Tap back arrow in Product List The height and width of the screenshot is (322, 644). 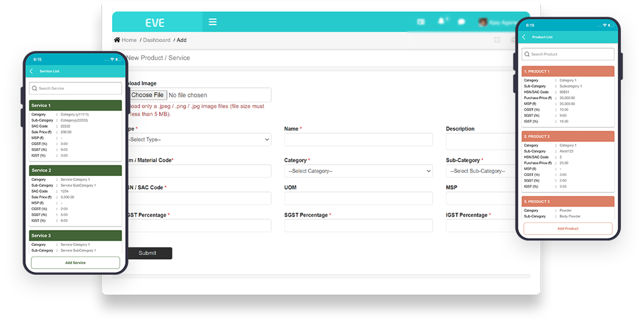524,37
